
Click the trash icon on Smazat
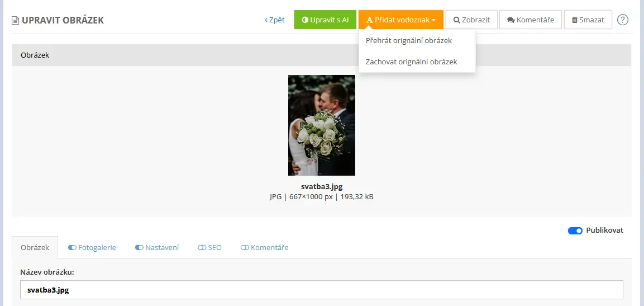575,20
